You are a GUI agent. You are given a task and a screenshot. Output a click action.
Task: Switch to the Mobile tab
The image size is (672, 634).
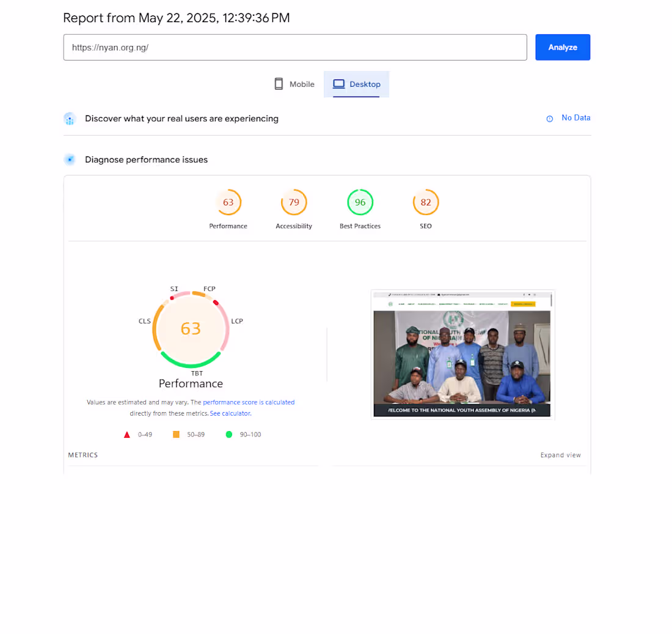294,84
